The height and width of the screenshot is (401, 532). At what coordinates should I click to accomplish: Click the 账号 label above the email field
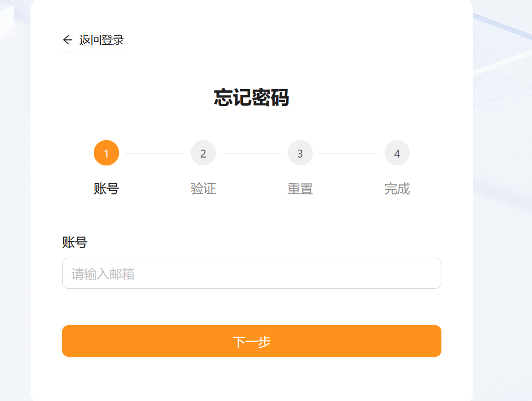click(x=75, y=242)
